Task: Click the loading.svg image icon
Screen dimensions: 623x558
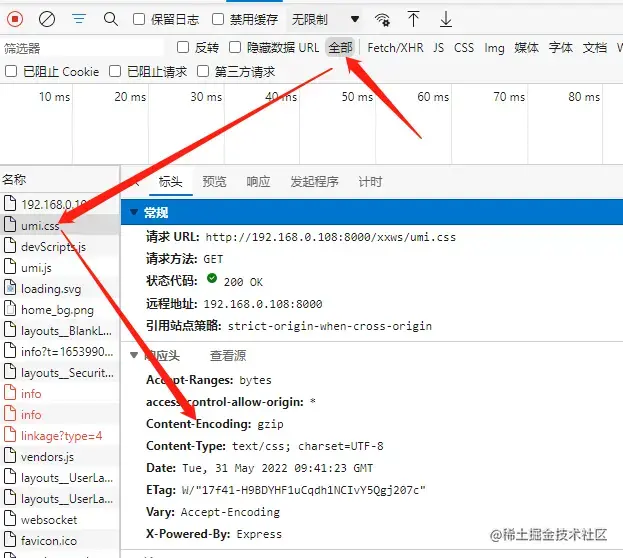Action: 10,287
